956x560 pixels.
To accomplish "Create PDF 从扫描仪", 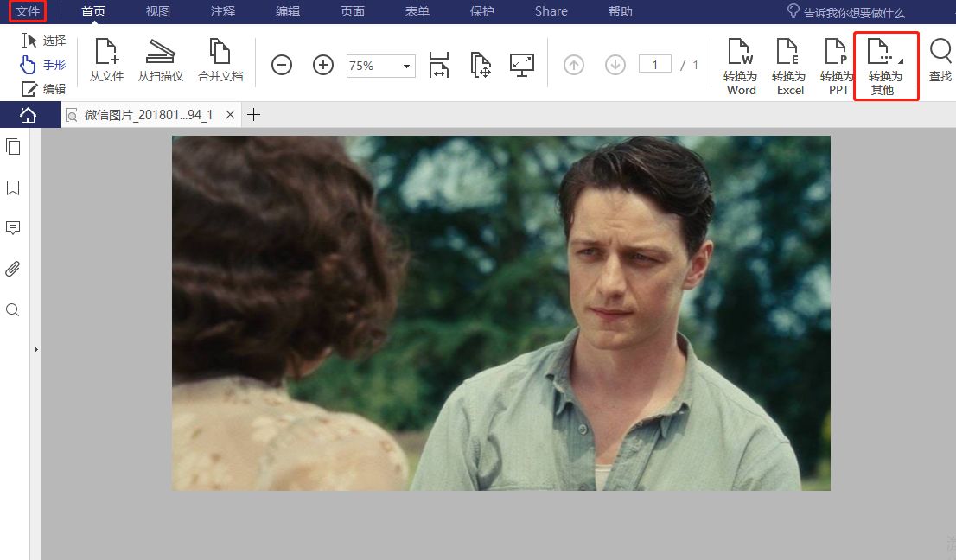I will coord(161,60).
